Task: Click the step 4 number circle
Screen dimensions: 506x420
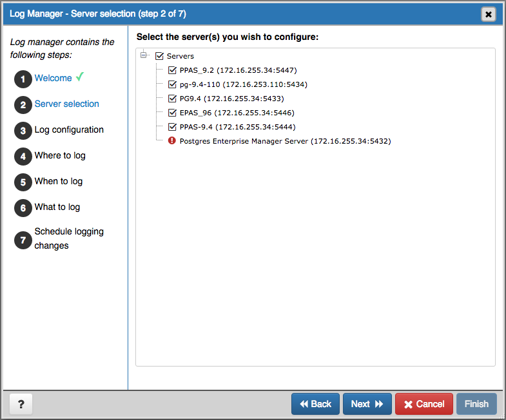Action: click(x=23, y=157)
